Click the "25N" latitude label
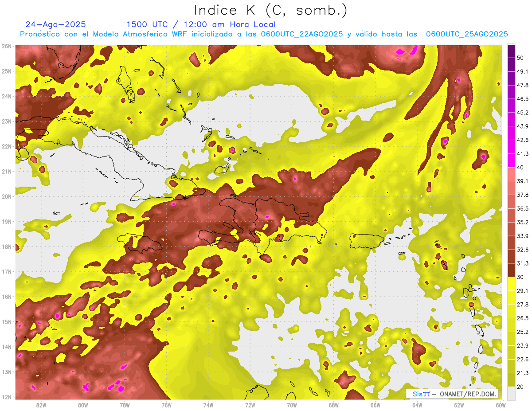 (6, 71)
